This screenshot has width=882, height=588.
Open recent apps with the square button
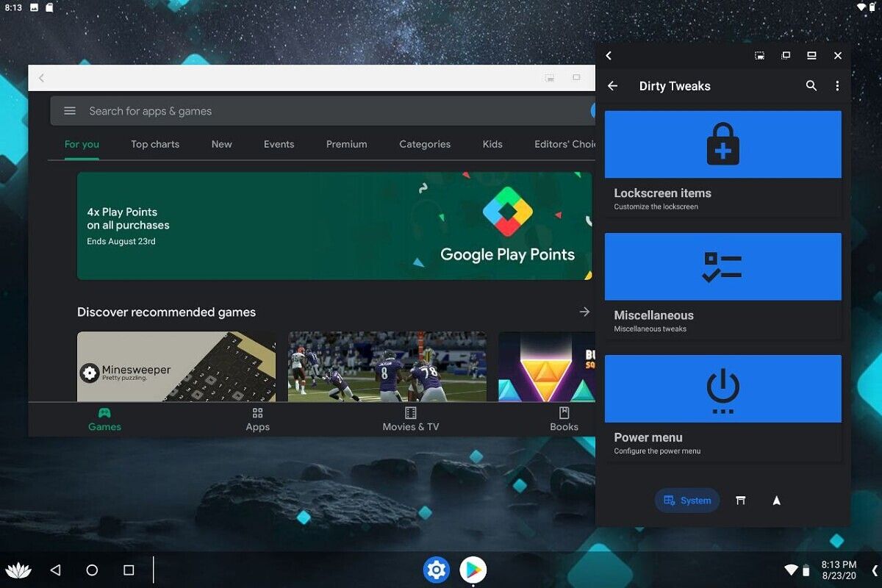pos(129,570)
